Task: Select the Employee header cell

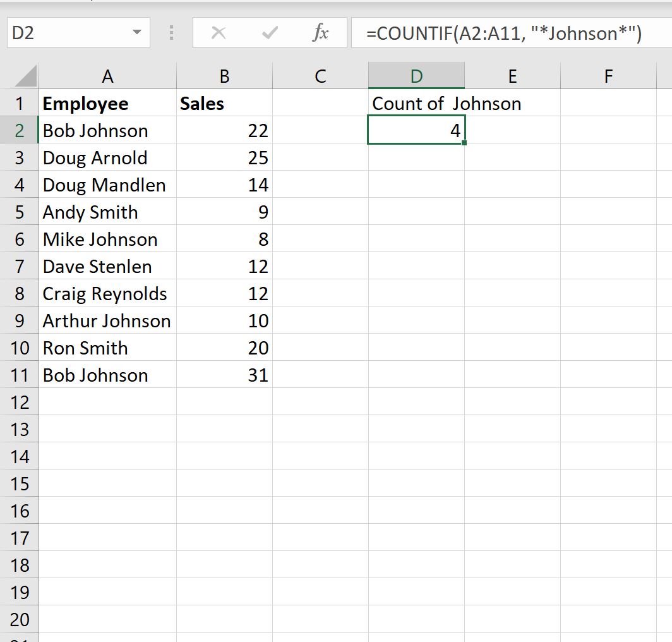Action: point(85,103)
